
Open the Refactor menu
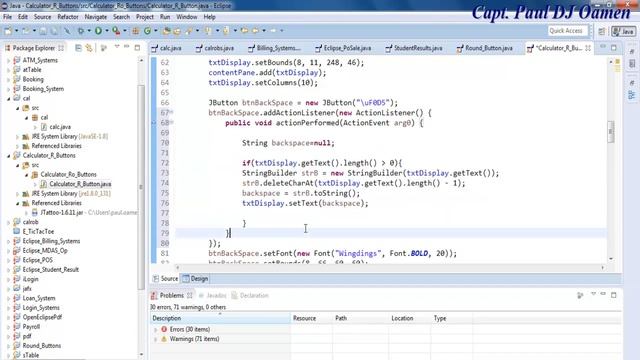click(68, 17)
